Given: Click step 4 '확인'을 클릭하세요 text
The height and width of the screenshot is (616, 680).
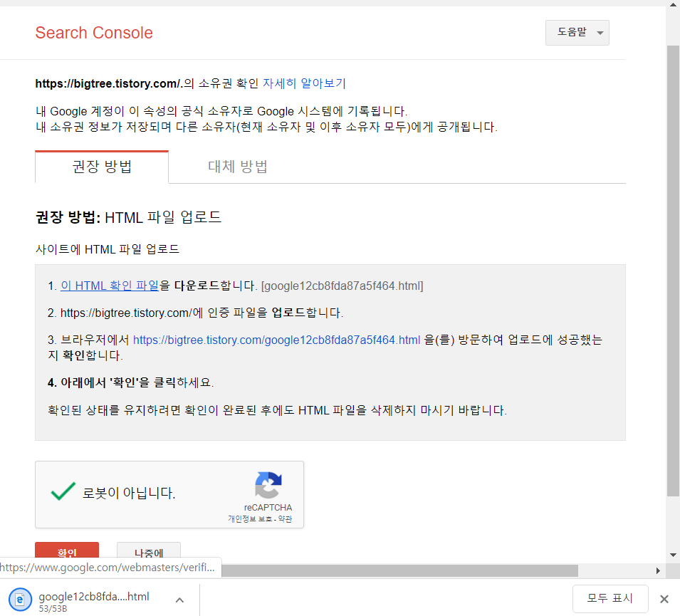Looking at the screenshot, I should click(x=130, y=382).
